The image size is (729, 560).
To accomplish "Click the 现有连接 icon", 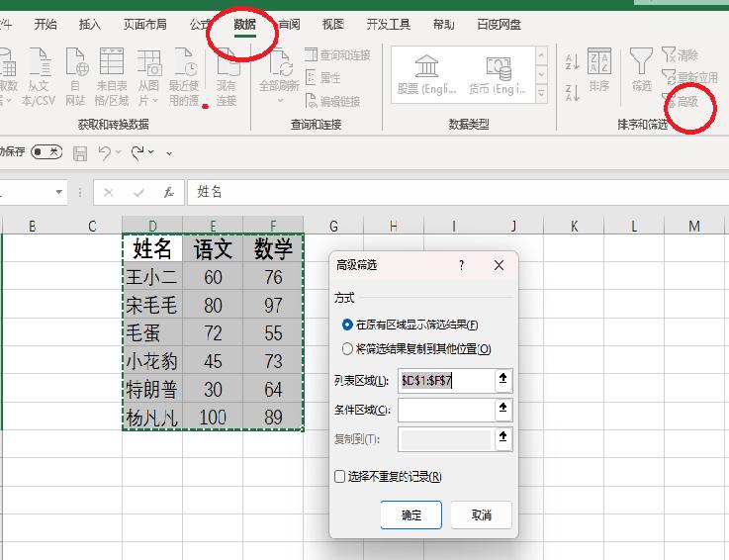I will point(227,77).
